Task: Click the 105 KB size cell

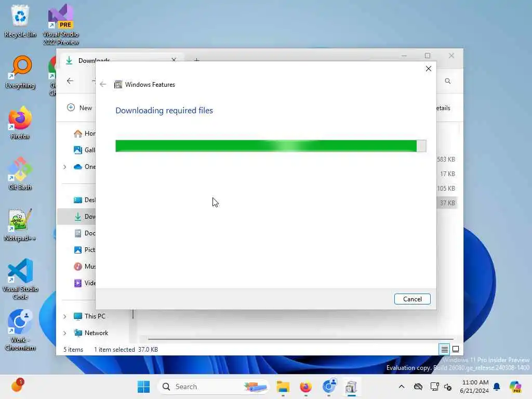Action: point(446,188)
